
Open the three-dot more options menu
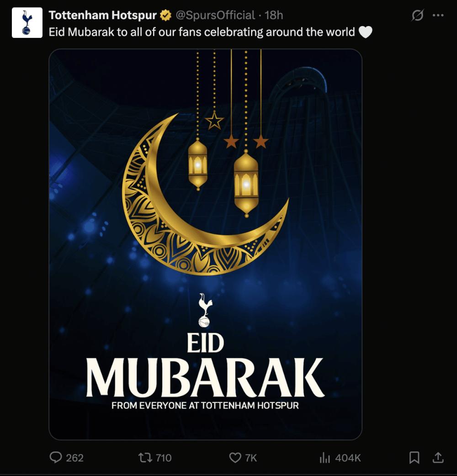438,15
